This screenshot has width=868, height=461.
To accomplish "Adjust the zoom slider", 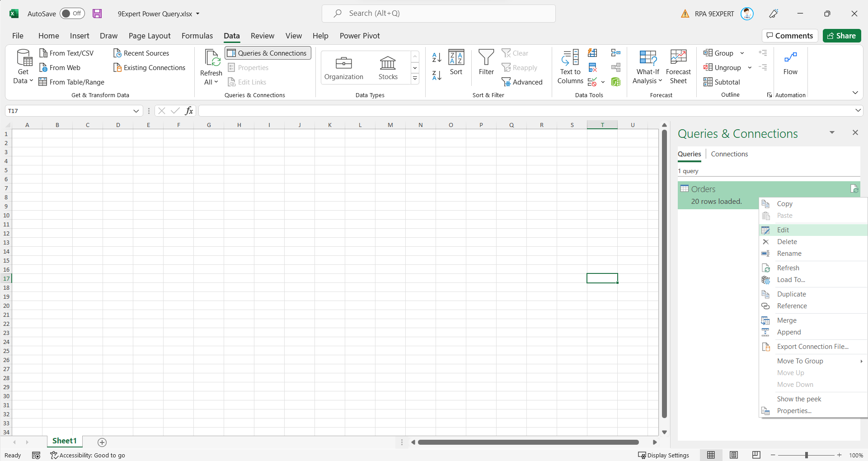I will click(807, 455).
